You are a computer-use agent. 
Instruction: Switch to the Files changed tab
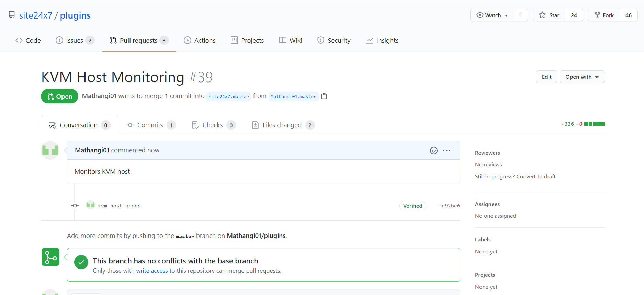point(283,125)
